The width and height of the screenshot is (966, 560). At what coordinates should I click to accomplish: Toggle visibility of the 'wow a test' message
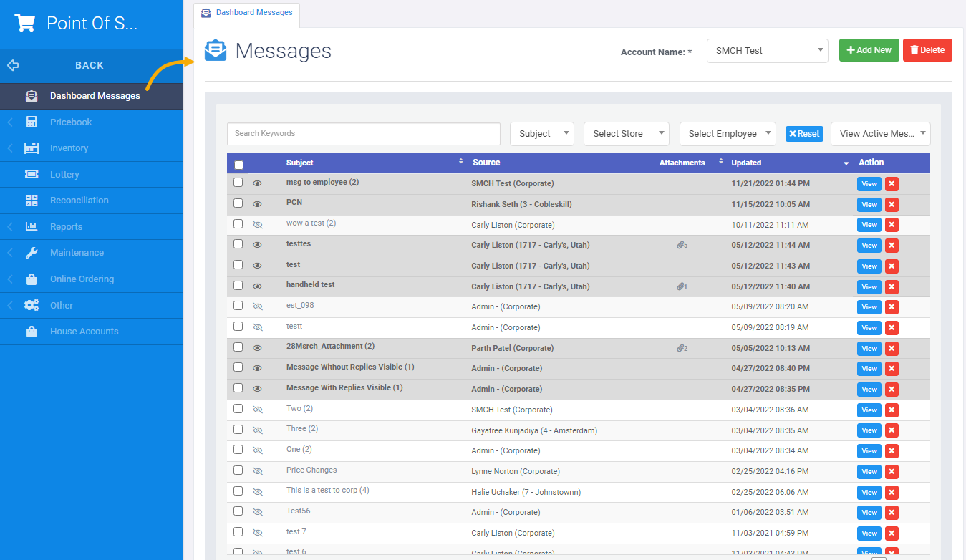(257, 223)
